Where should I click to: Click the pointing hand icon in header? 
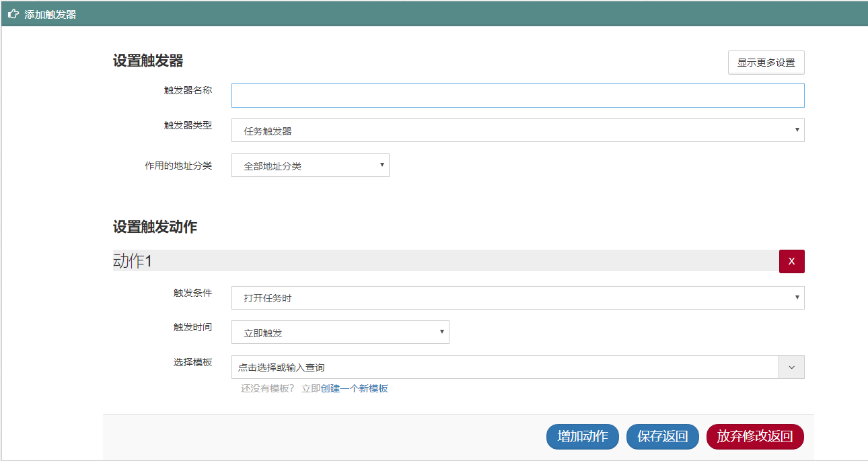click(13, 14)
